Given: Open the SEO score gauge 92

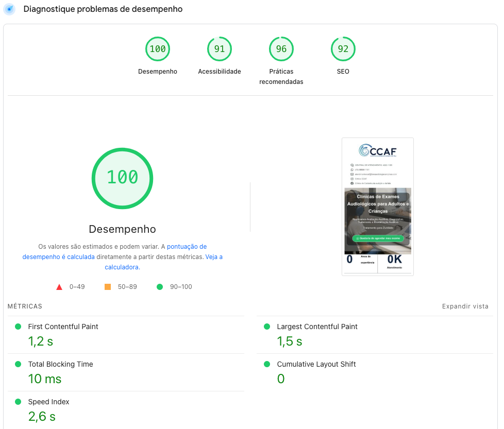Looking at the screenshot, I should pos(343,49).
